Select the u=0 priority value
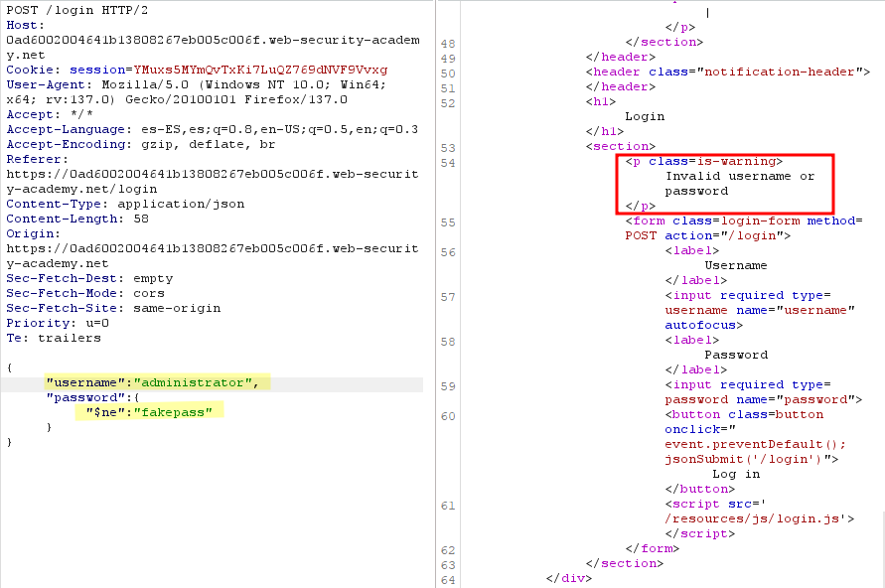The height and width of the screenshot is (588, 885). pyautogui.click(x=97, y=324)
